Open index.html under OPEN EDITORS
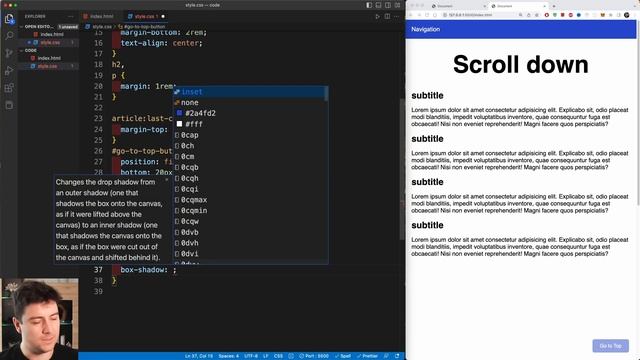Image resolution: width=640 pixels, height=360 pixels. 48,34
